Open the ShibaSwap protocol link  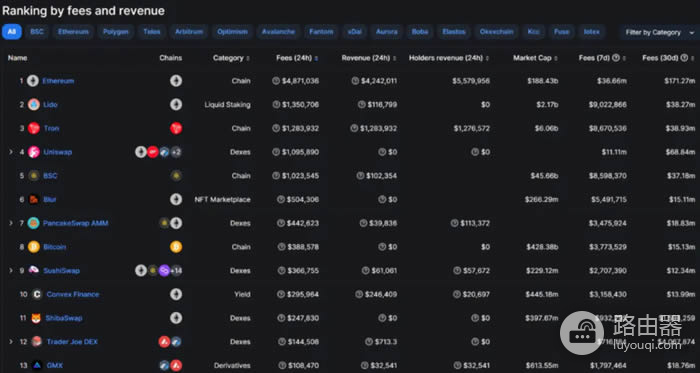tap(64, 318)
